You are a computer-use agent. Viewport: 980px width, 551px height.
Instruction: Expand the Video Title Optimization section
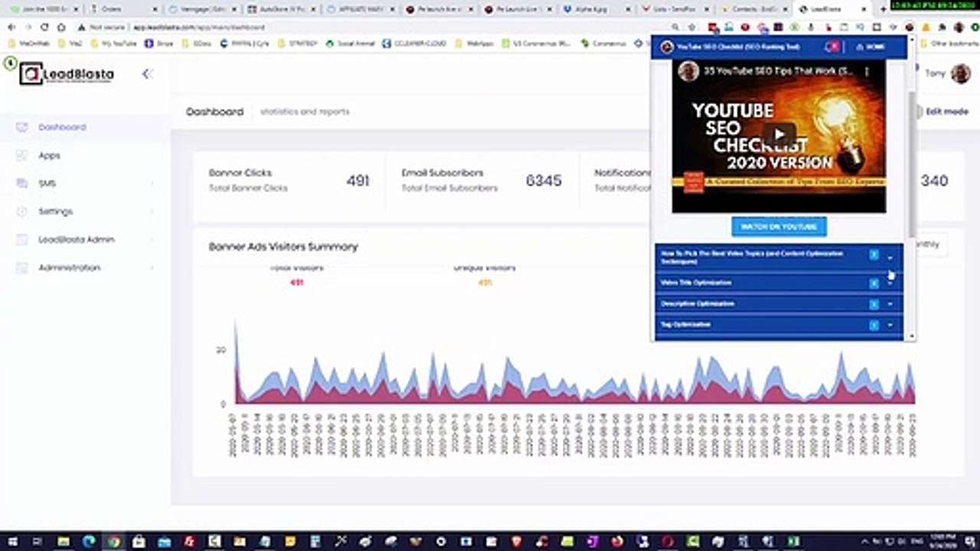pyautogui.click(x=890, y=283)
